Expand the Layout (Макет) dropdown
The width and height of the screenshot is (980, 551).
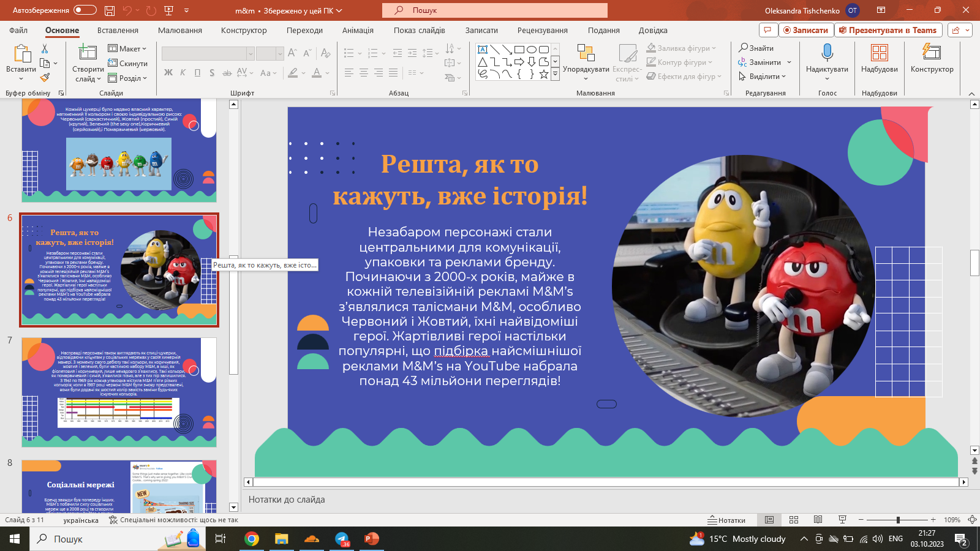(x=127, y=48)
